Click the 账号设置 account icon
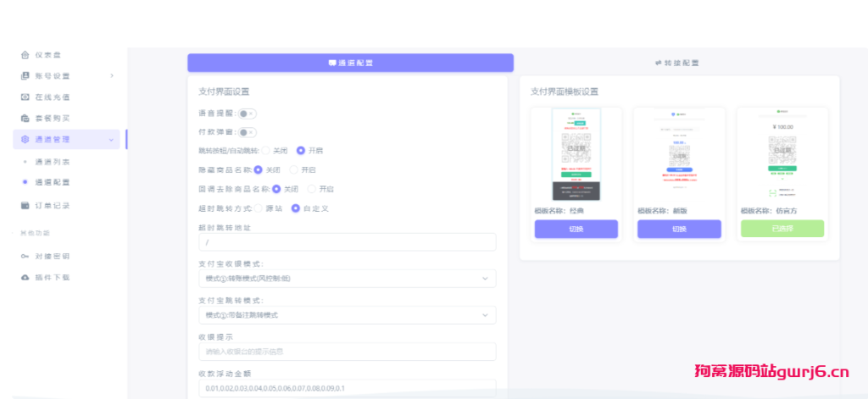Viewport: 868px width, 399px height. pyautogui.click(x=25, y=75)
